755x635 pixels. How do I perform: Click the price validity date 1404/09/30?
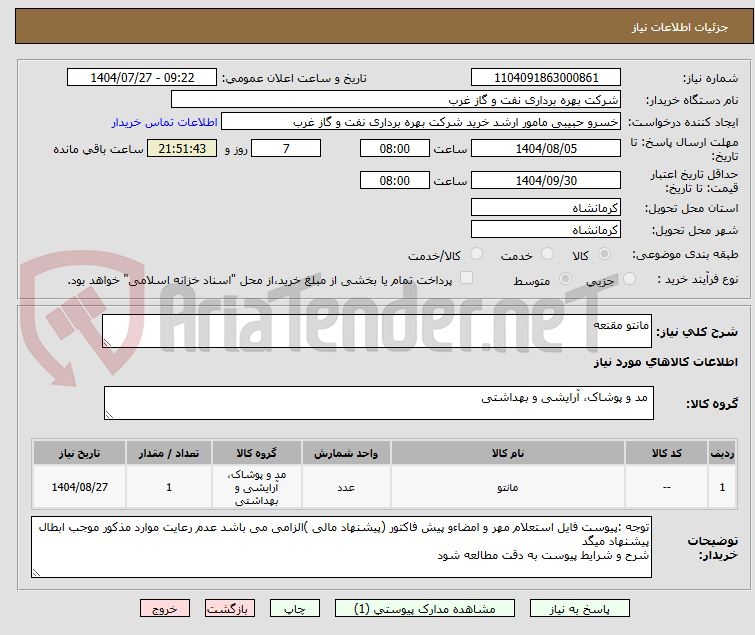coord(546,180)
